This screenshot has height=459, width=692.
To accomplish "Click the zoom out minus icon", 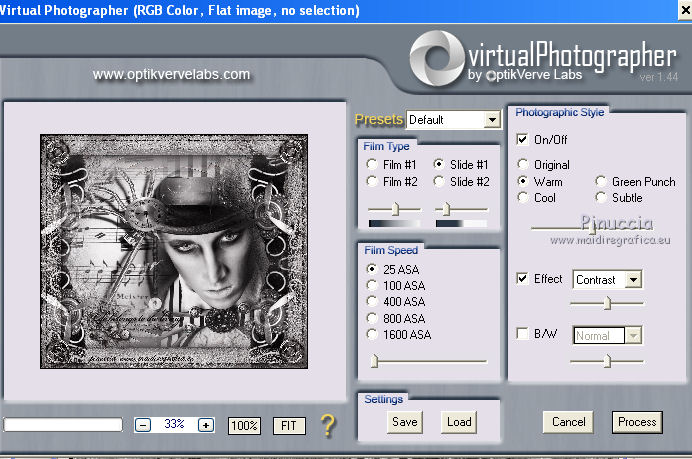I will (x=143, y=425).
